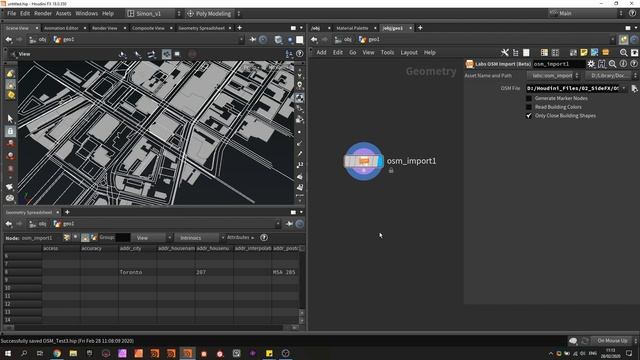Open File Explorer from taskbar
The image size is (640, 360).
tap(73, 353)
